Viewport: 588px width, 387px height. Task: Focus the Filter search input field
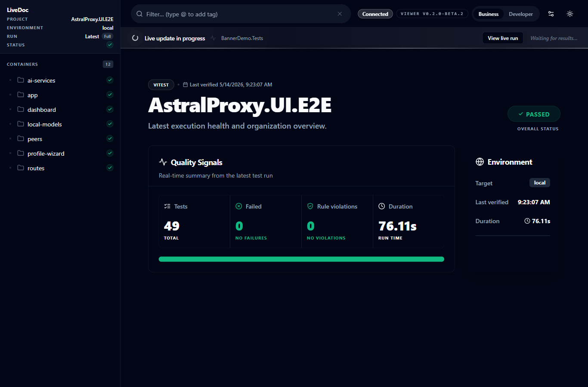[241, 14]
